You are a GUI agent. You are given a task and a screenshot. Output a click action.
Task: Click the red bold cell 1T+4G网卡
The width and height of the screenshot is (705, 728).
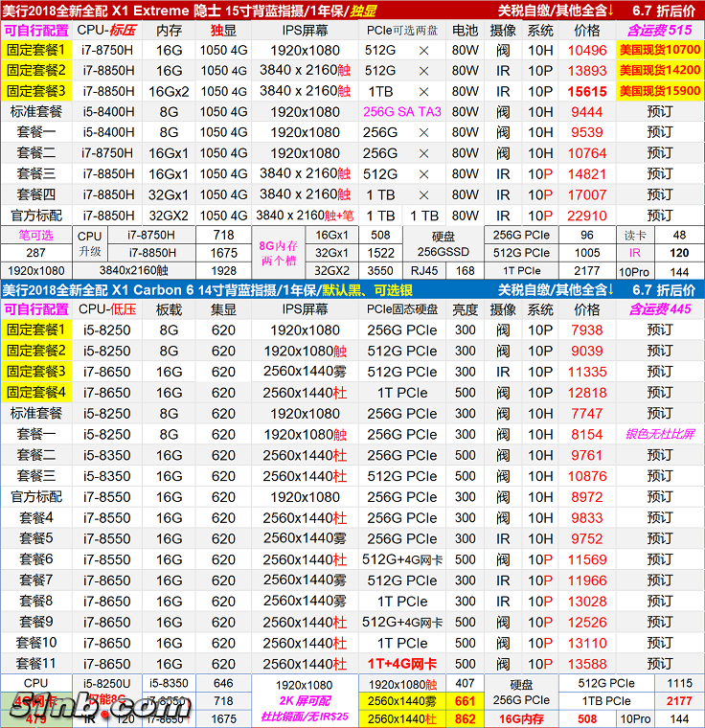click(402, 664)
